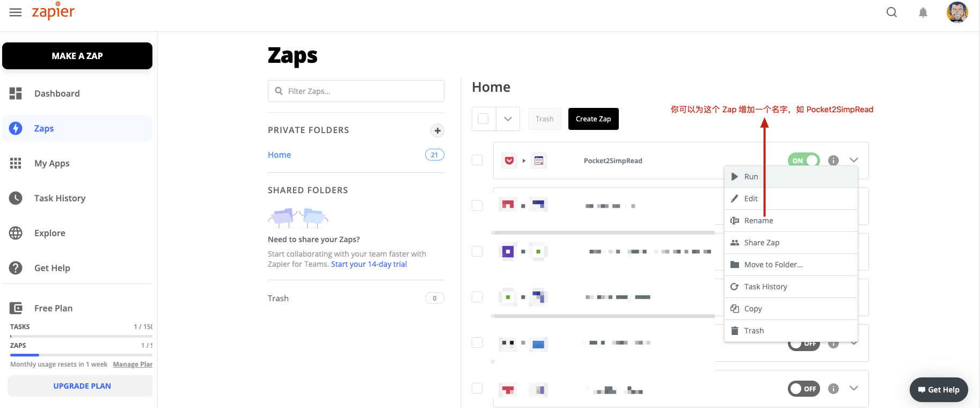Click the Edit pencil icon in the context menu
This screenshot has height=408, width=980.
click(x=735, y=199)
